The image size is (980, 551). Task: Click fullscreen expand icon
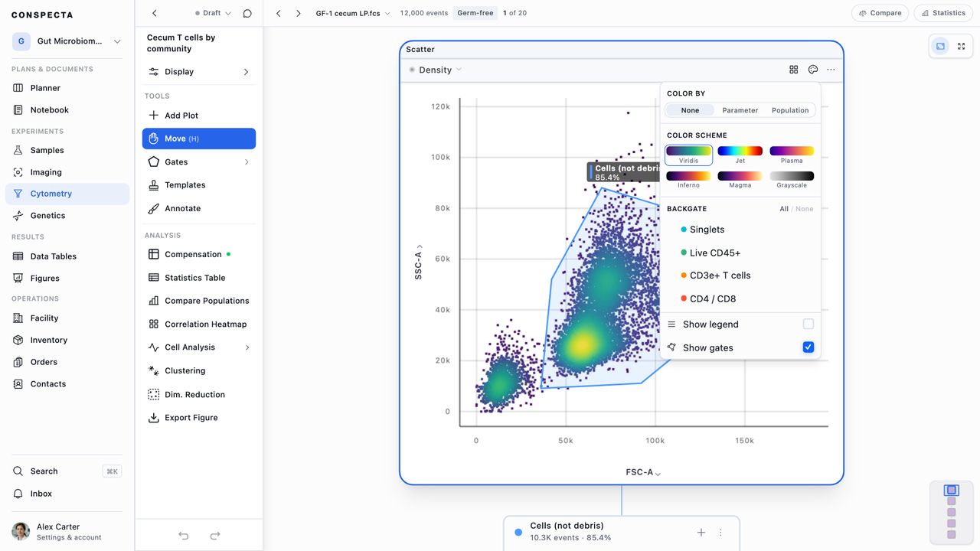tap(962, 47)
